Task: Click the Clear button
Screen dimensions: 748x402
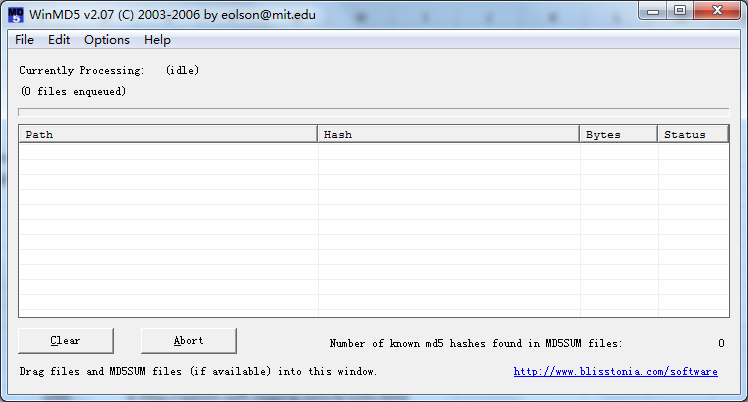Action: [66, 340]
